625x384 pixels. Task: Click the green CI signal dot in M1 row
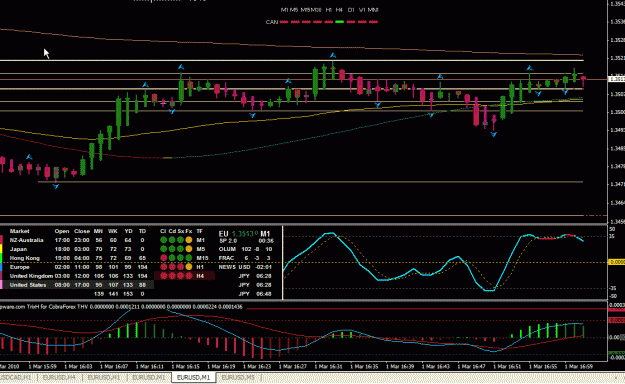tap(163, 240)
